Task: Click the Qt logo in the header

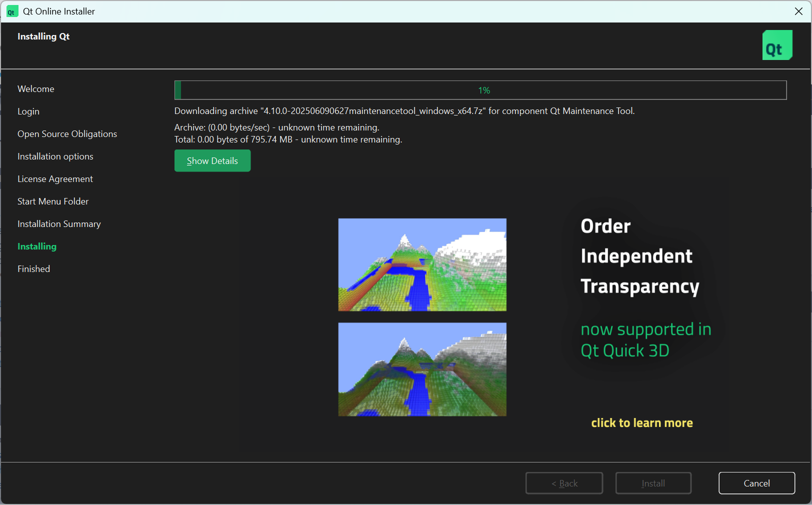Action: pyautogui.click(x=776, y=45)
